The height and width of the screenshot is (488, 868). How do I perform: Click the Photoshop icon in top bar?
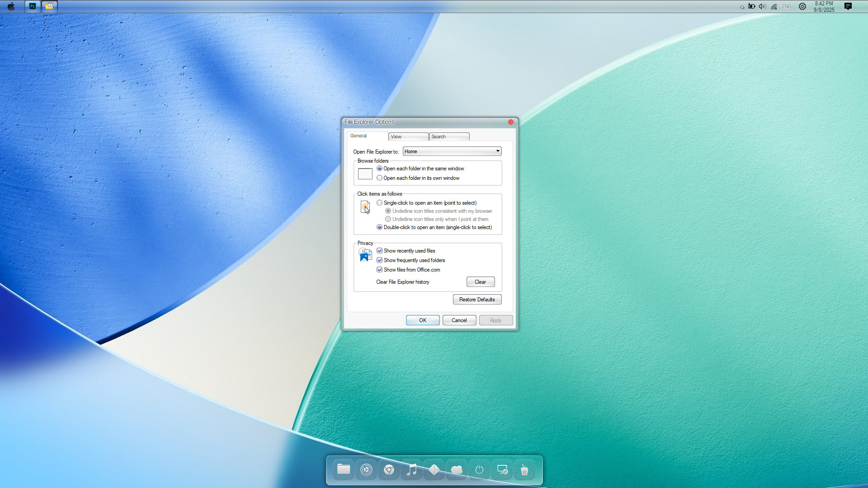coord(33,6)
